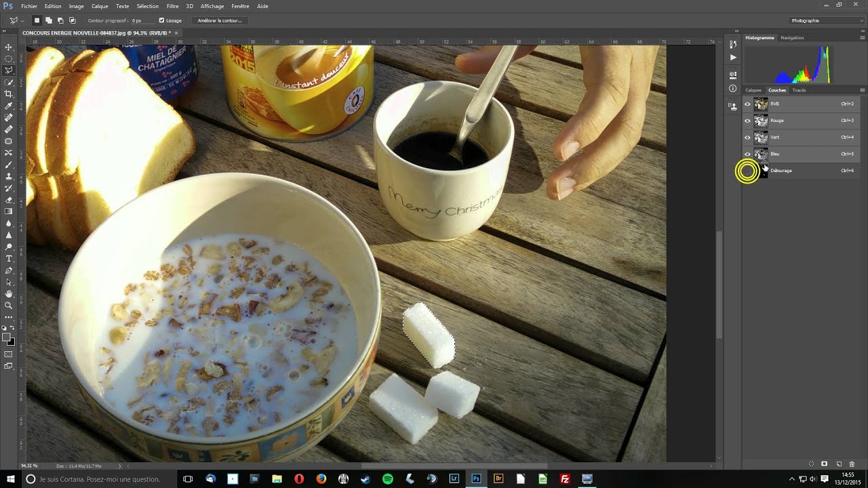The image size is (868, 488).
Task: Enable Quick Mask mode icon
Action: click(9, 354)
